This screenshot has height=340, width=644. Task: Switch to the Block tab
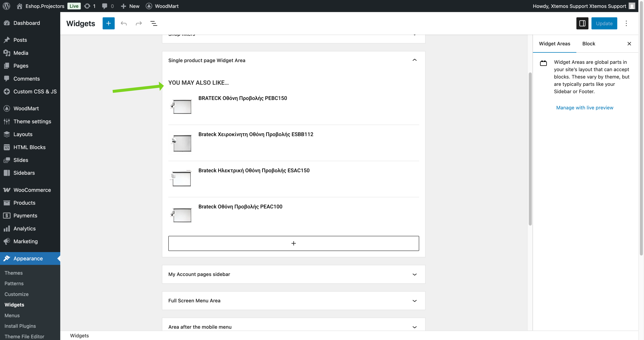pos(589,44)
